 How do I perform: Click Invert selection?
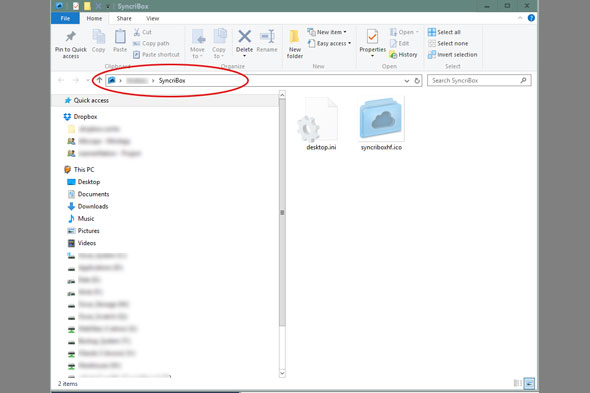pos(453,55)
